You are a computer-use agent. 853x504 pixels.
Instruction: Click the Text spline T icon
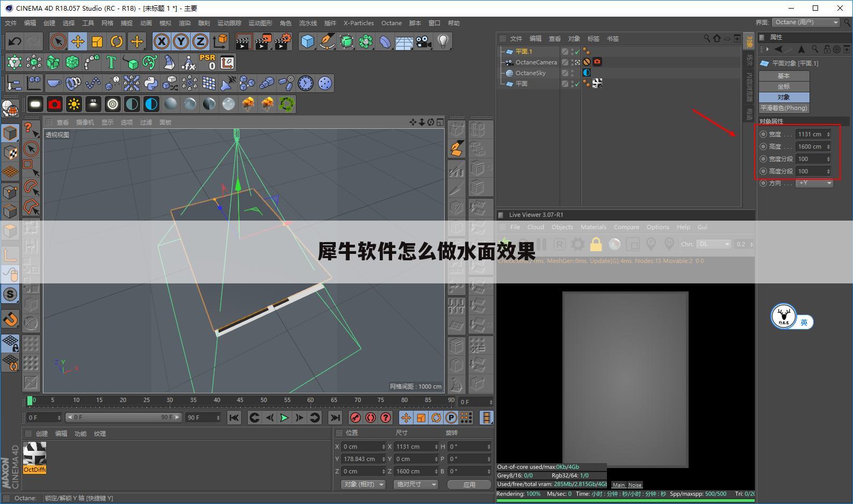click(111, 63)
